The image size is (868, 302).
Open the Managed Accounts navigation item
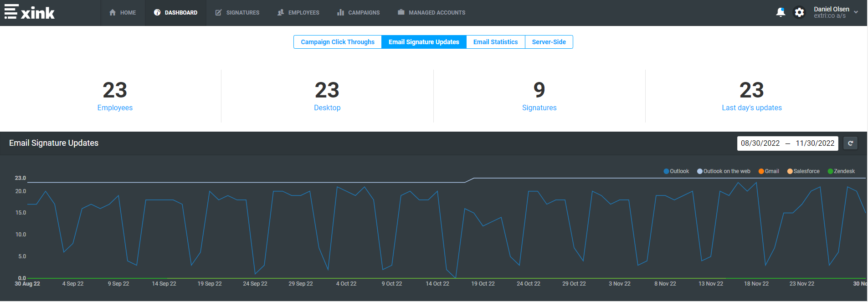click(431, 13)
